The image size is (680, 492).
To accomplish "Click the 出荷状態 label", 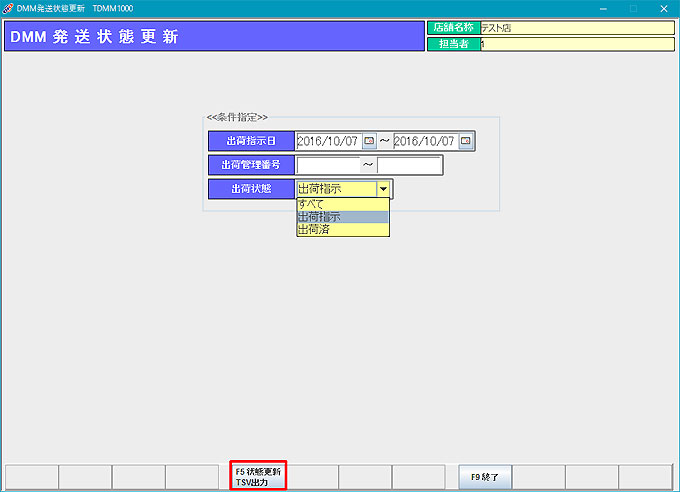I will pyautogui.click(x=252, y=189).
